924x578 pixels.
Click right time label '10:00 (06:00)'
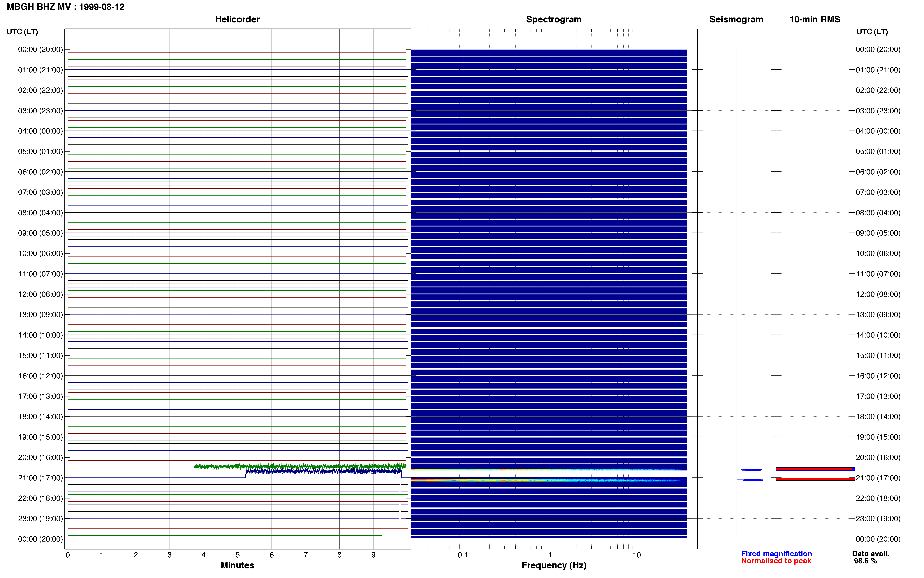878,253
